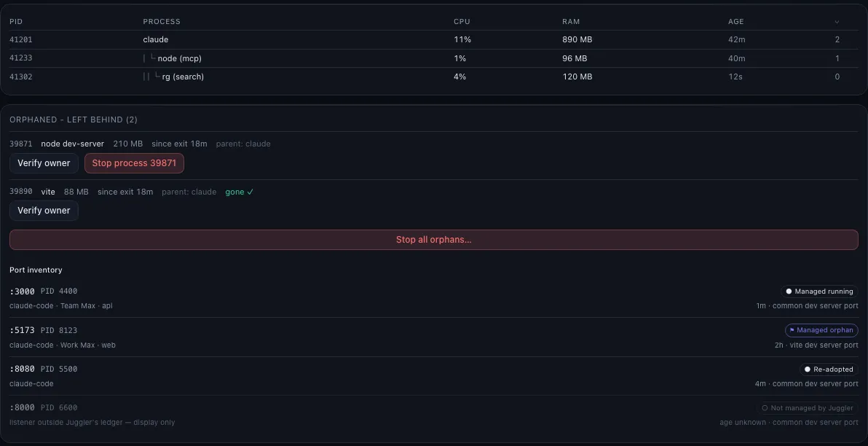Click the 210 MB orphan memory value
868x446 pixels.
[x=128, y=144]
